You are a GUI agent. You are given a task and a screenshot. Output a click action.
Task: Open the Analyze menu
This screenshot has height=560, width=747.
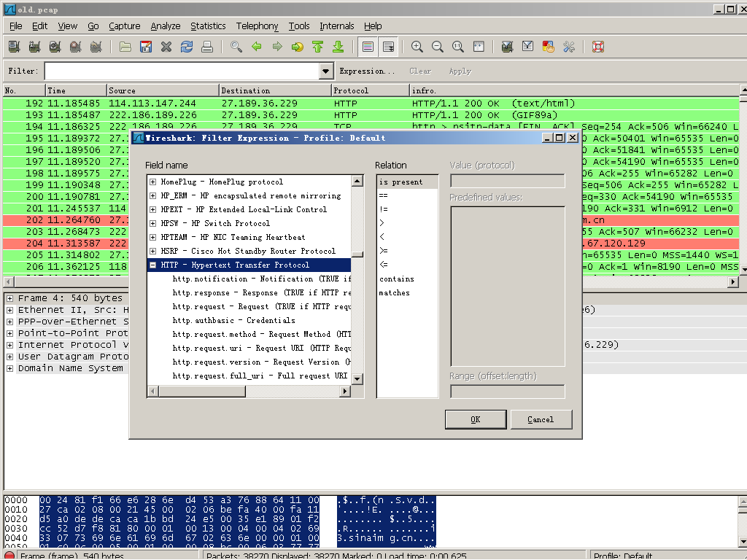pyautogui.click(x=166, y=26)
